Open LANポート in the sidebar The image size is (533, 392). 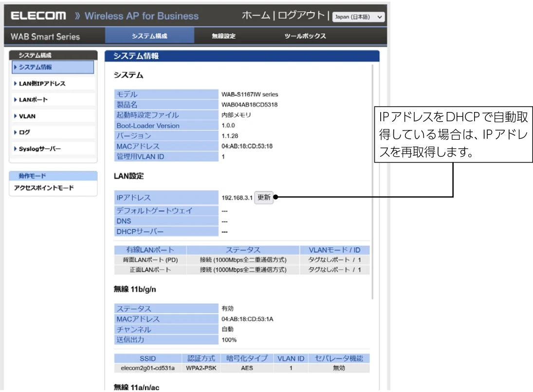pyautogui.click(x=53, y=100)
